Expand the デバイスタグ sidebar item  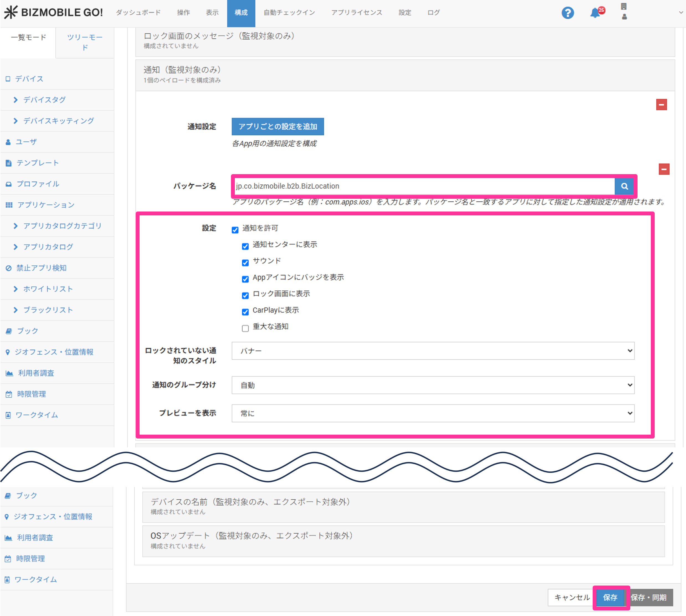click(x=44, y=100)
